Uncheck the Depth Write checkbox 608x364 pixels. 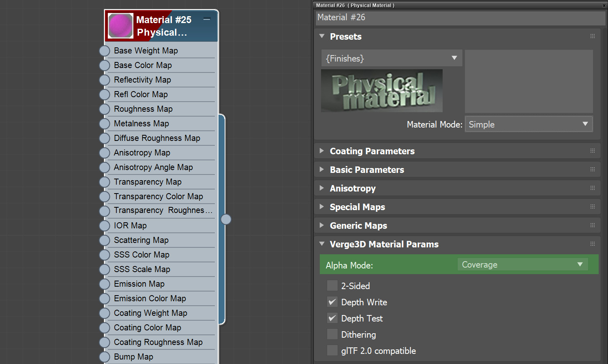click(x=332, y=302)
